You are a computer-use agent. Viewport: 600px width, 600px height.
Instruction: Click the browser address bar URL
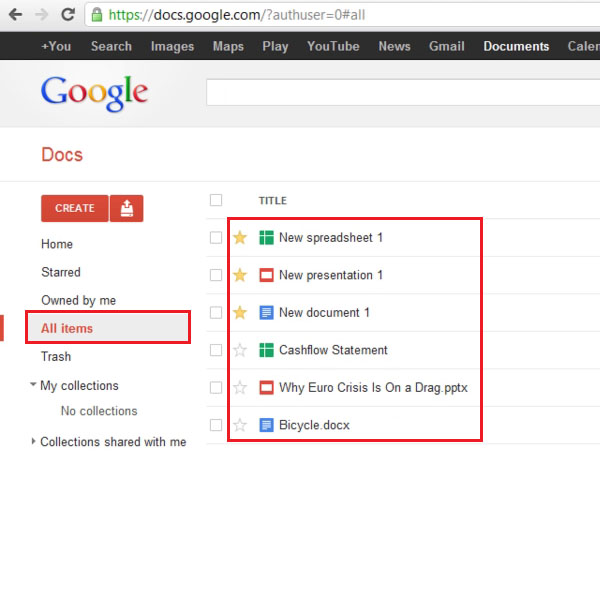[237, 15]
